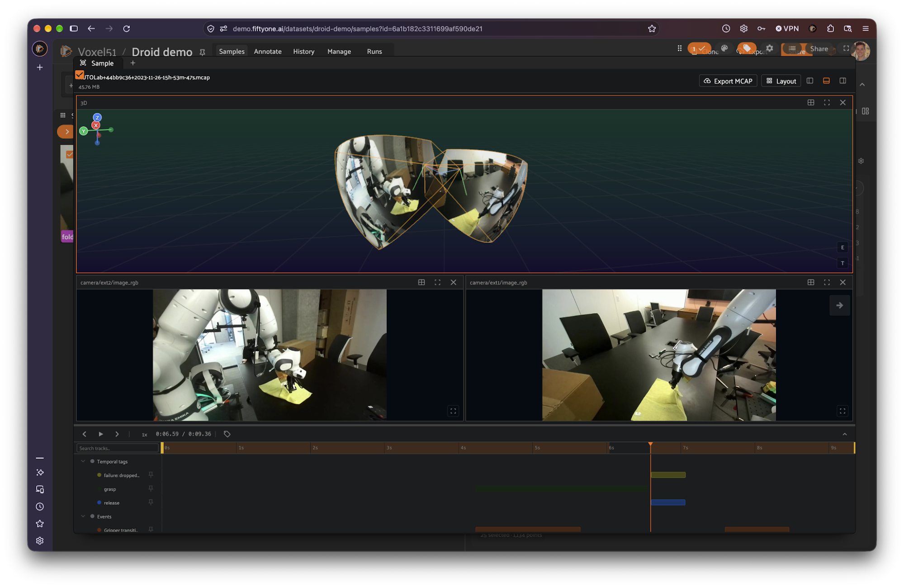Screen dimensions: 904x588
Task: Close the camera/ext2/image_rgb panel
Action: click(453, 282)
